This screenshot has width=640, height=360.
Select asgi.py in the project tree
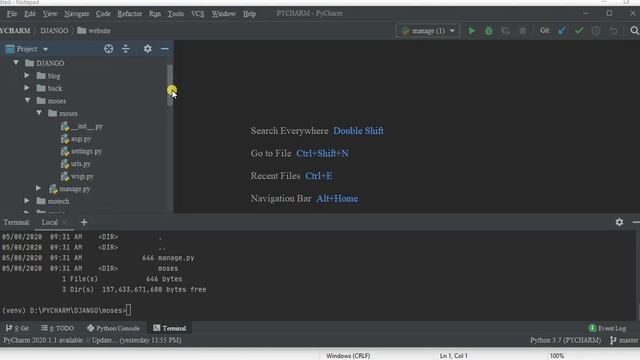tap(76, 139)
